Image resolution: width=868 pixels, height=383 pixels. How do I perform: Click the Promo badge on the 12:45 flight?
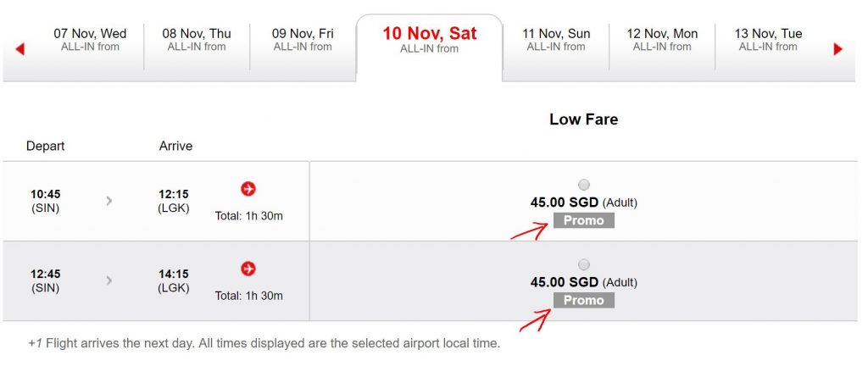coord(583,300)
